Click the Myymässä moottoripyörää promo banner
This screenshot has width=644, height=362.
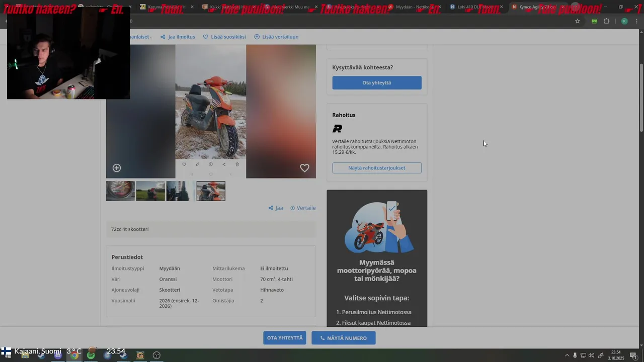pyautogui.click(x=377, y=258)
